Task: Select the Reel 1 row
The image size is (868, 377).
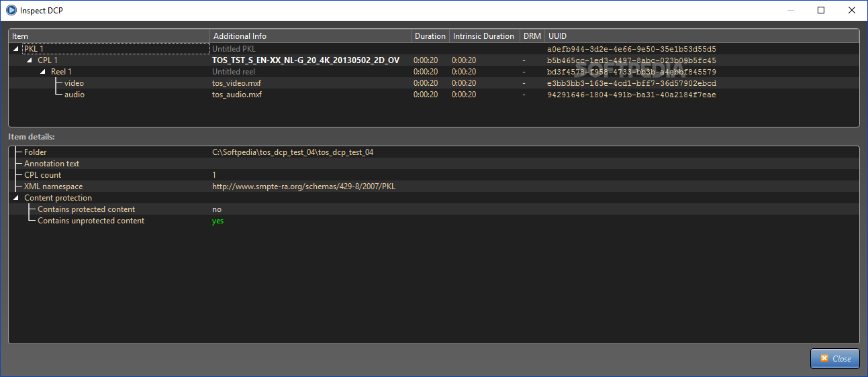Action: (x=434, y=72)
